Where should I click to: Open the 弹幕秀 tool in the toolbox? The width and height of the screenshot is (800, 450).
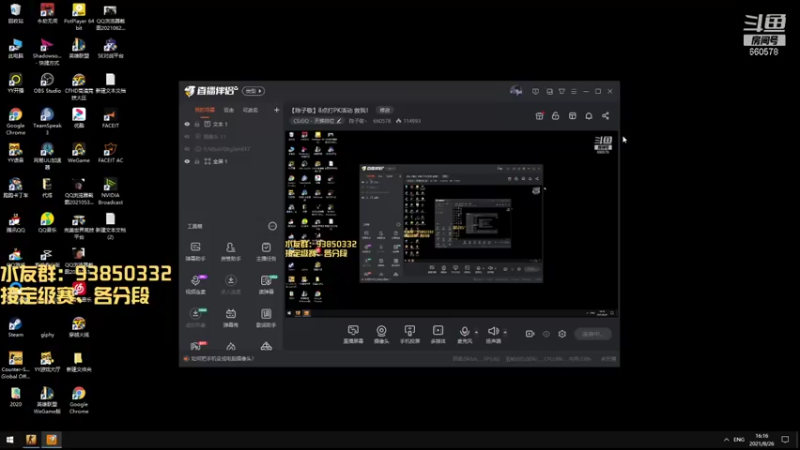point(231,317)
